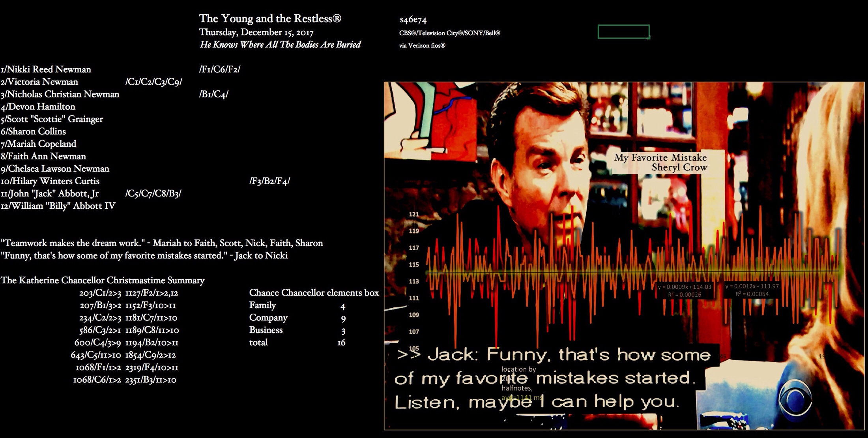This screenshot has width=868, height=438.
Task: Select the 'Company' label cell
Action: tap(268, 318)
